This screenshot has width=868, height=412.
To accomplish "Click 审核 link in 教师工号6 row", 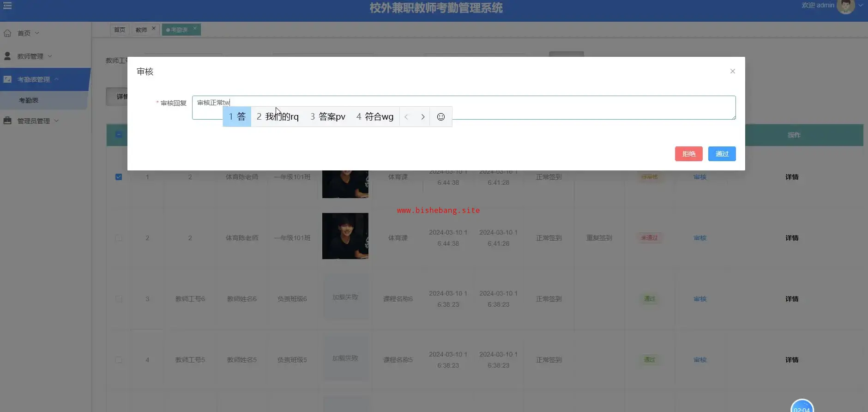I will pyautogui.click(x=700, y=299).
